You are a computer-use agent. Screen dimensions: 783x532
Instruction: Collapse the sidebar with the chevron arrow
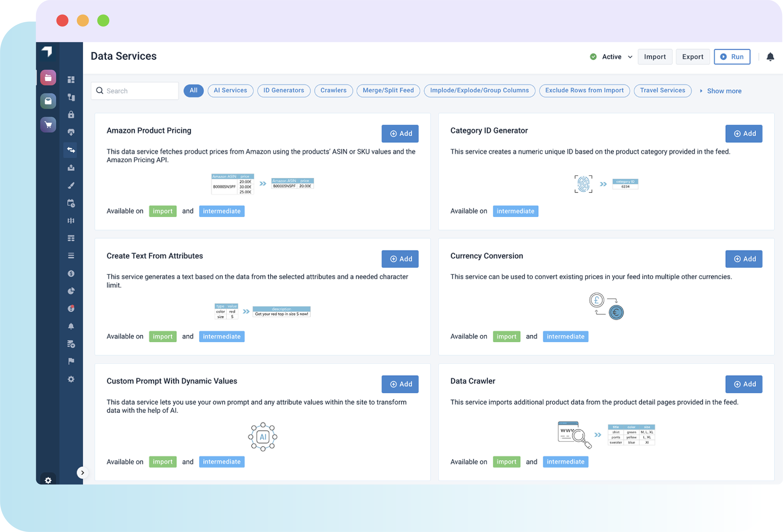point(83,473)
